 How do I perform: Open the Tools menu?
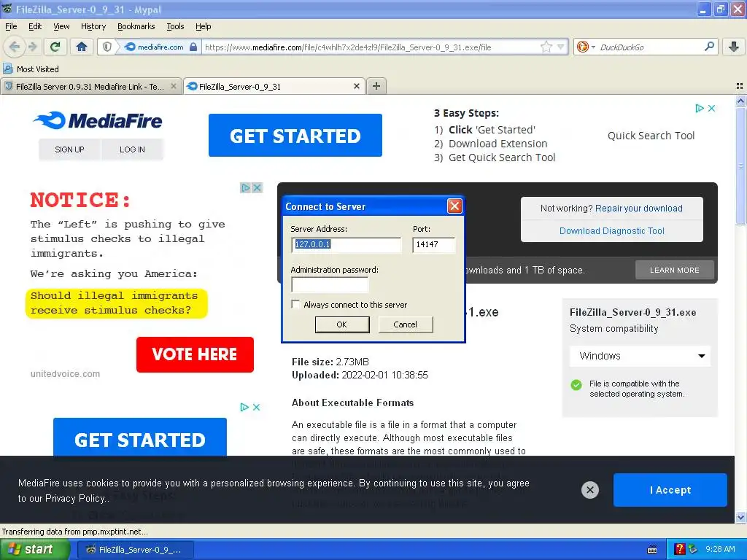175,26
